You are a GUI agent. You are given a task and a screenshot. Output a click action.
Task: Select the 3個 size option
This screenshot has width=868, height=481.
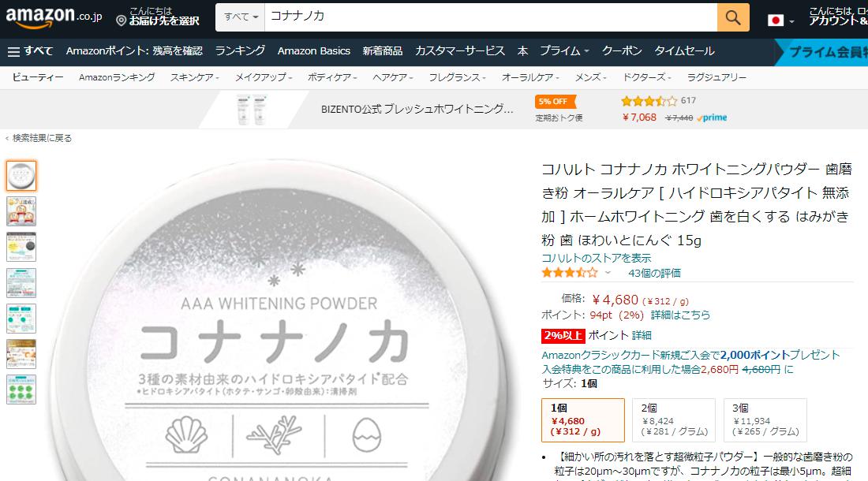click(x=765, y=420)
